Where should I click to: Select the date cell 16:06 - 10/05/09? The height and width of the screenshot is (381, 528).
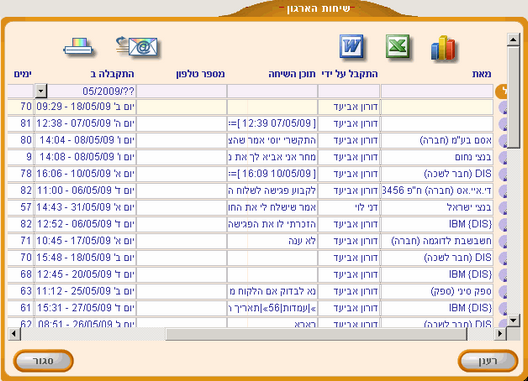pyautogui.click(x=85, y=174)
